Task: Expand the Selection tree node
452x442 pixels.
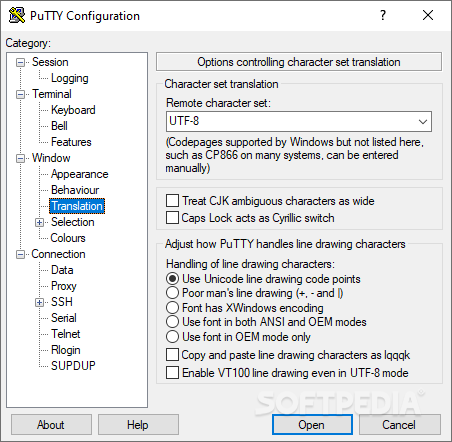Action: (40, 222)
